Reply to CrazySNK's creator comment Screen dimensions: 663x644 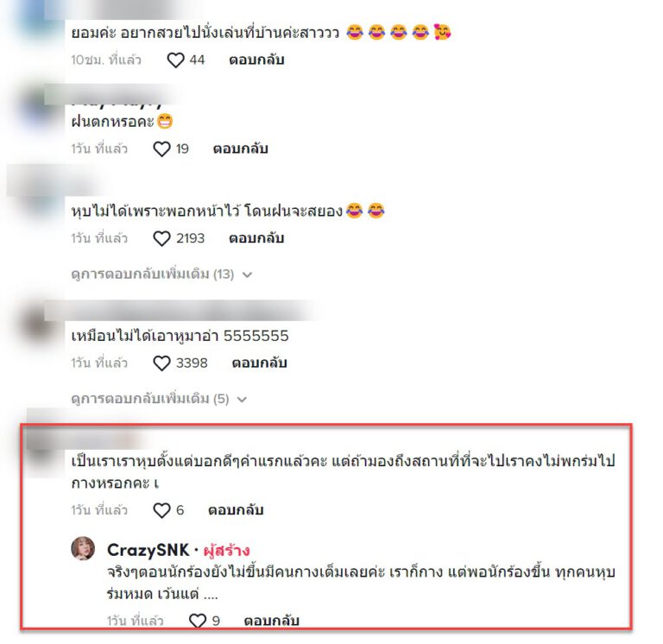click(272, 621)
